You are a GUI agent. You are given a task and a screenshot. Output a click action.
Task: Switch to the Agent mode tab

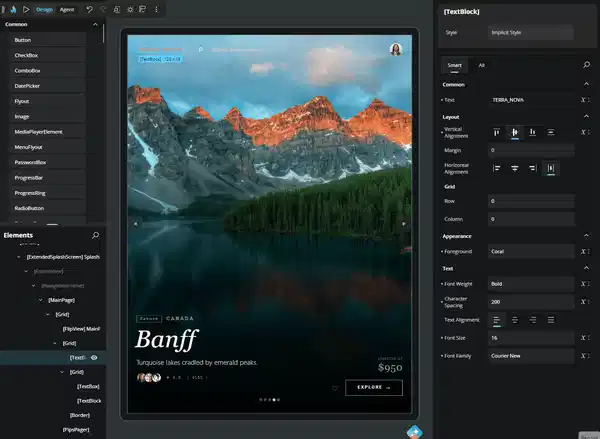67,9
